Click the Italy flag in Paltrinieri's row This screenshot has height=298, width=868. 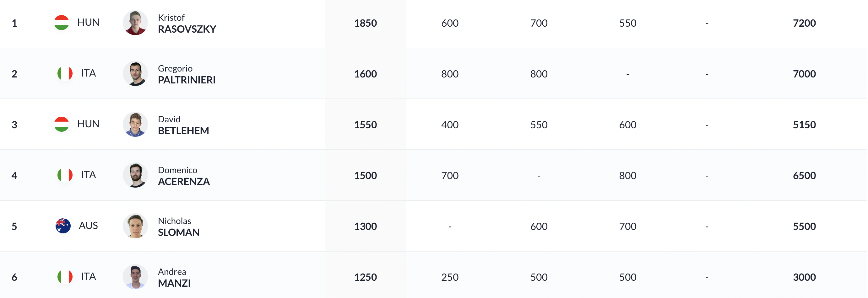(65, 73)
